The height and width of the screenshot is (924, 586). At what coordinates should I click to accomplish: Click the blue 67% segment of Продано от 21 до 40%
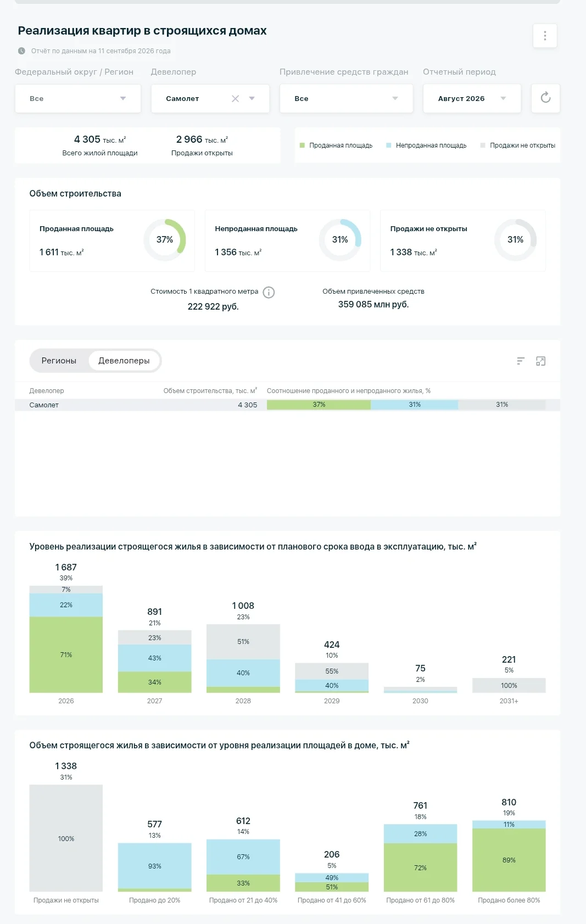click(x=243, y=857)
